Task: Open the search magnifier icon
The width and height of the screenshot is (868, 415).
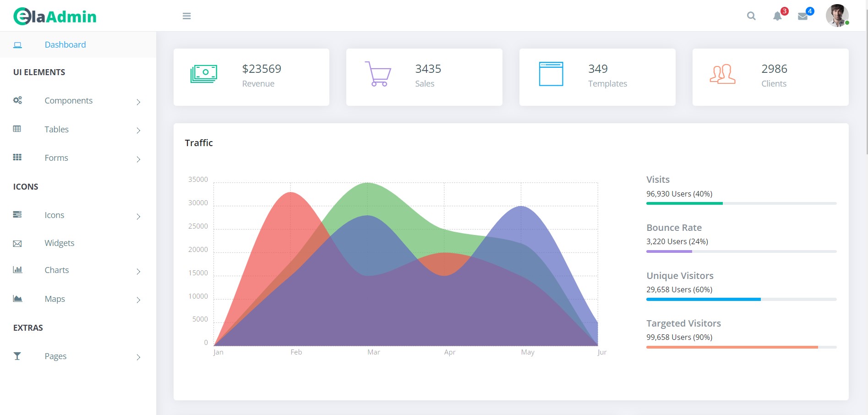Action: pyautogui.click(x=751, y=16)
